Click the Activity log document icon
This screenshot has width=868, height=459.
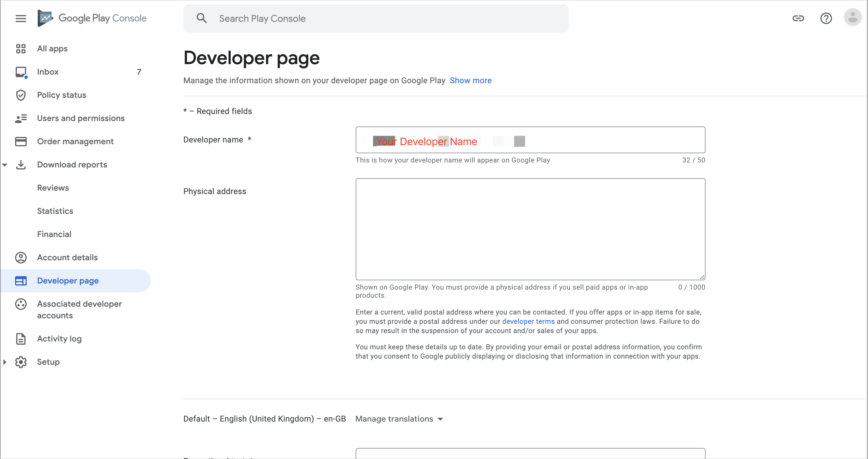21,339
